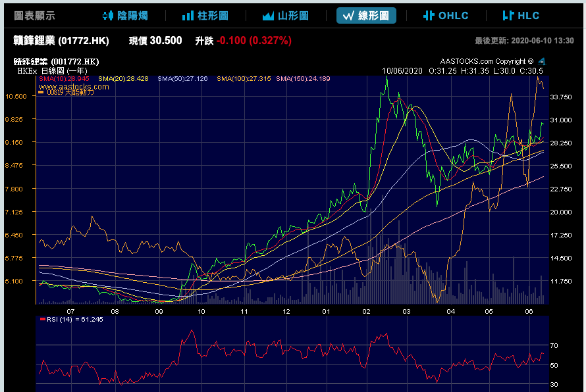Switch to candlestick chart (陰陽燭) tab

pos(125,16)
